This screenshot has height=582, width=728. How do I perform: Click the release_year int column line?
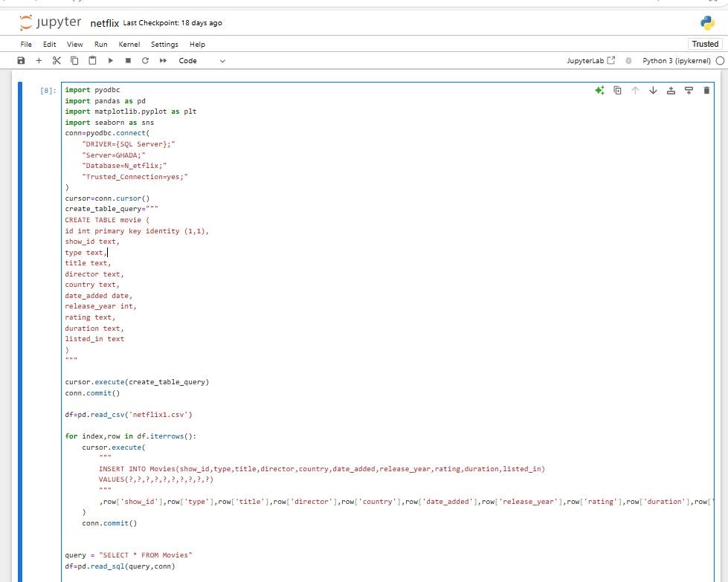tap(100, 306)
